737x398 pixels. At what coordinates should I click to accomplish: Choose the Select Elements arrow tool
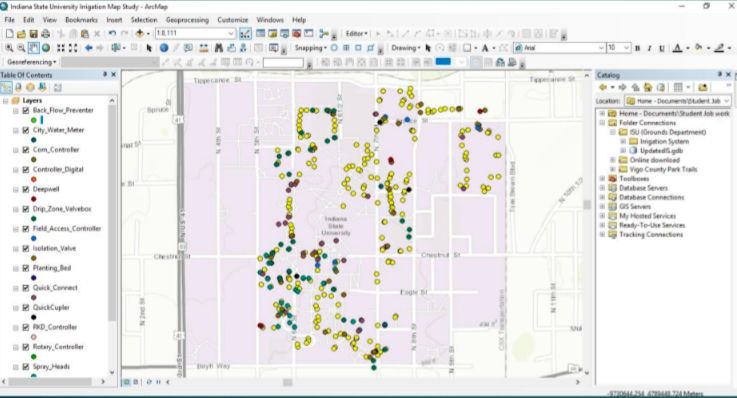pyautogui.click(x=149, y=48)
